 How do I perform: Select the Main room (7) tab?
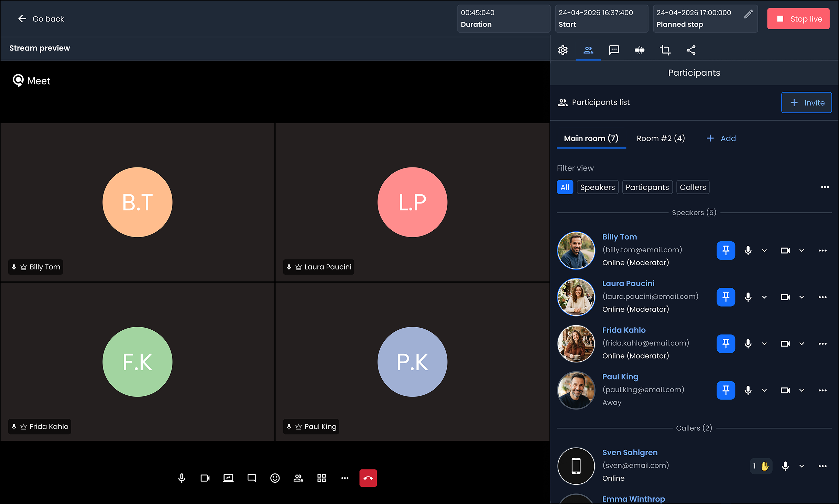point(591,138)
